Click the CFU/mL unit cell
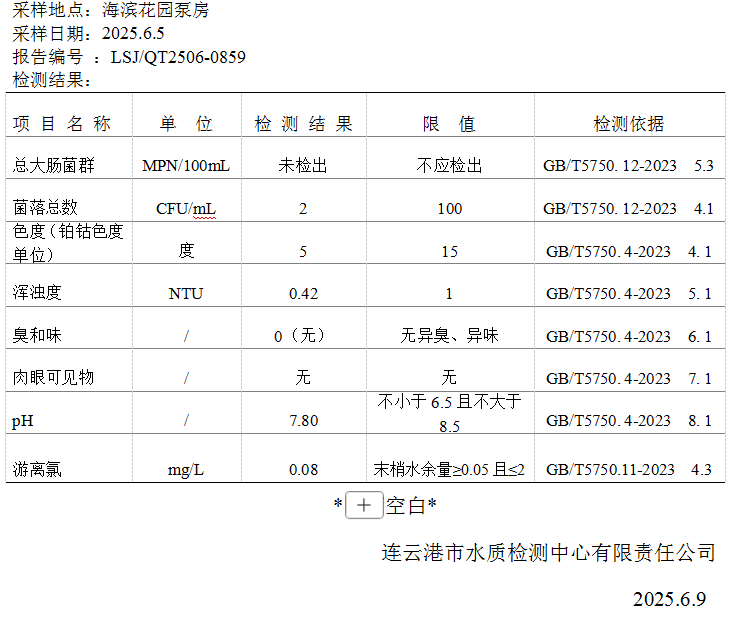This screenshot has width=732, height=624. [x=186, y=208]
